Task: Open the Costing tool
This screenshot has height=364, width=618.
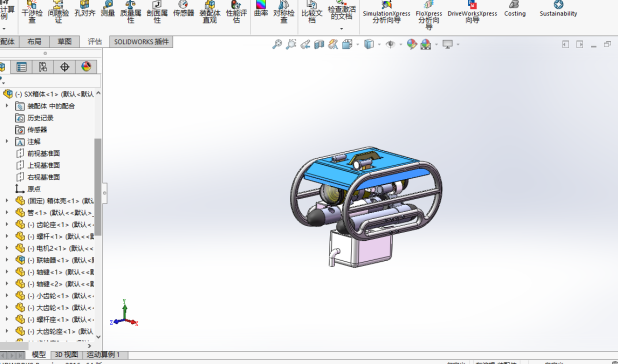Action: (515, 9)
